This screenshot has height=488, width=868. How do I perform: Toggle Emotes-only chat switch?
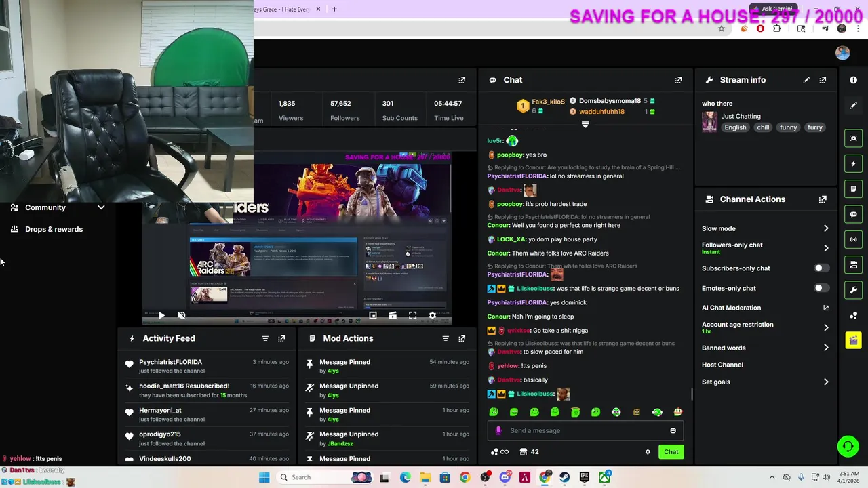coord(821,288)
